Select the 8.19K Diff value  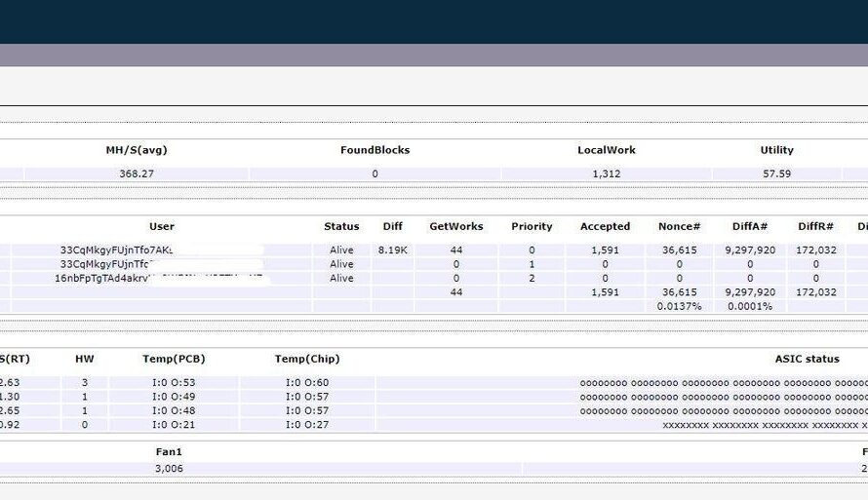pos(393,250)
